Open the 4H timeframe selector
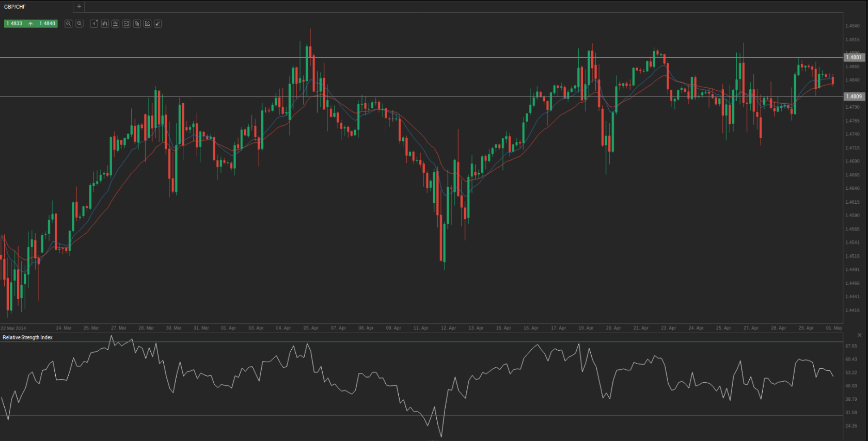868x441 pixels. tap(94, 24)
